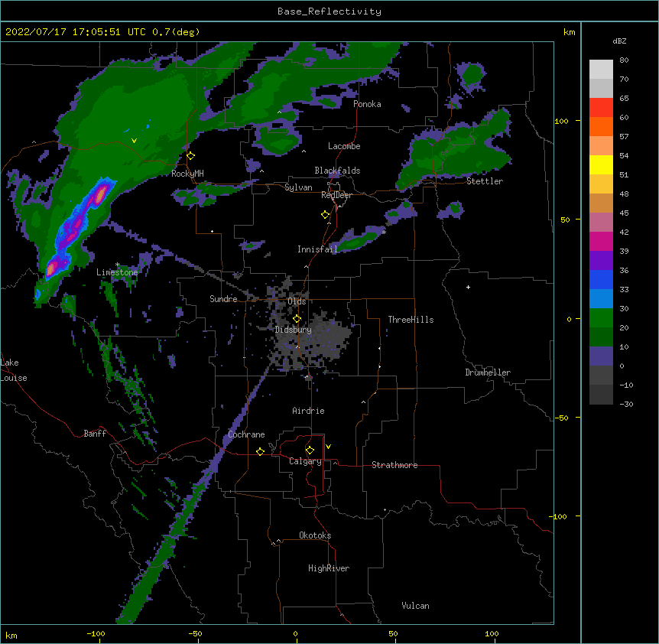Viewport: 659px width, 644px height.
Task: Click the red 60-65 dBZ legend swatch
Action: tap(601, 107)
